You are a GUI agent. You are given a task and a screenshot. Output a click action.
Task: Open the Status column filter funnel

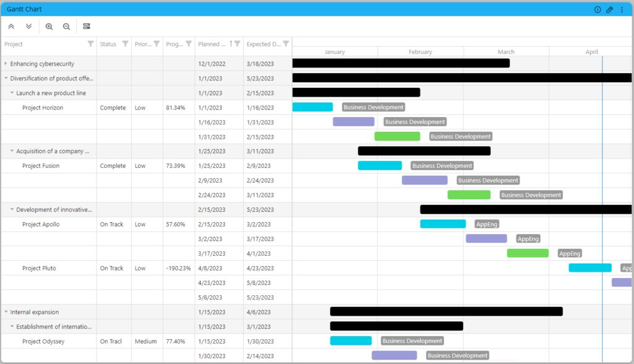coord(126,45)
